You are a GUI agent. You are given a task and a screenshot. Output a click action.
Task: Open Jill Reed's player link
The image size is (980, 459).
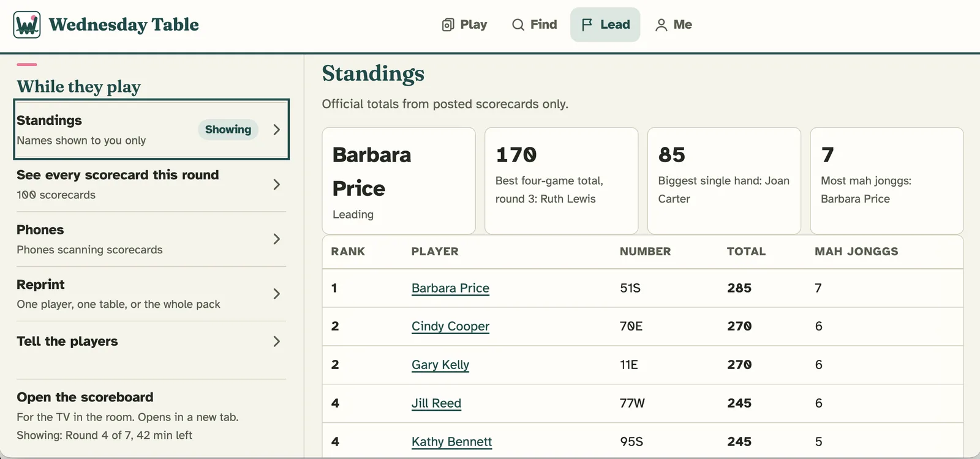436,403
